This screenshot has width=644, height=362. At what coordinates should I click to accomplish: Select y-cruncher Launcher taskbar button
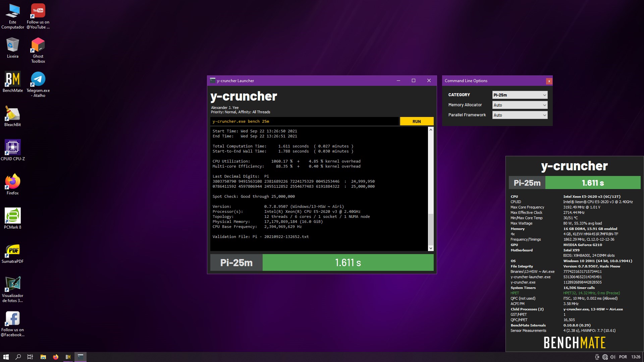pyautogui.click(x=80, y=357)
